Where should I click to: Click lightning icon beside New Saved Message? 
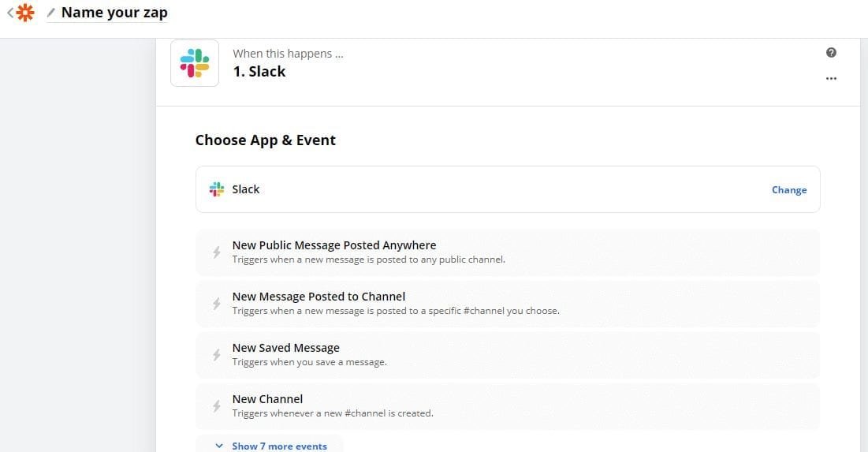[x=217, y=355]
